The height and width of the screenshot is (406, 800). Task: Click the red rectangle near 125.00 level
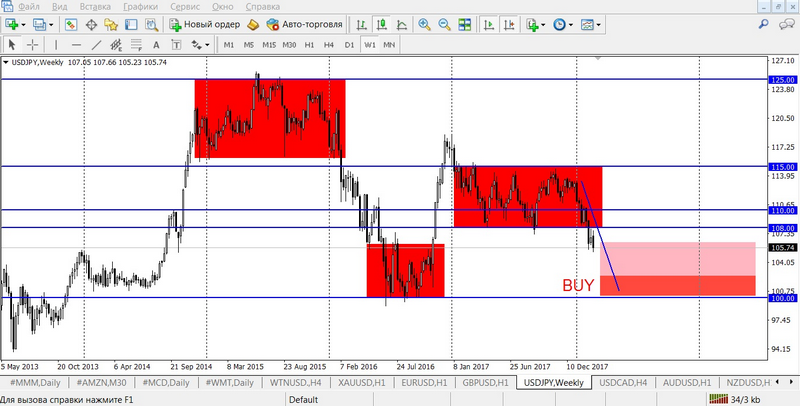(x=270, y=118)
